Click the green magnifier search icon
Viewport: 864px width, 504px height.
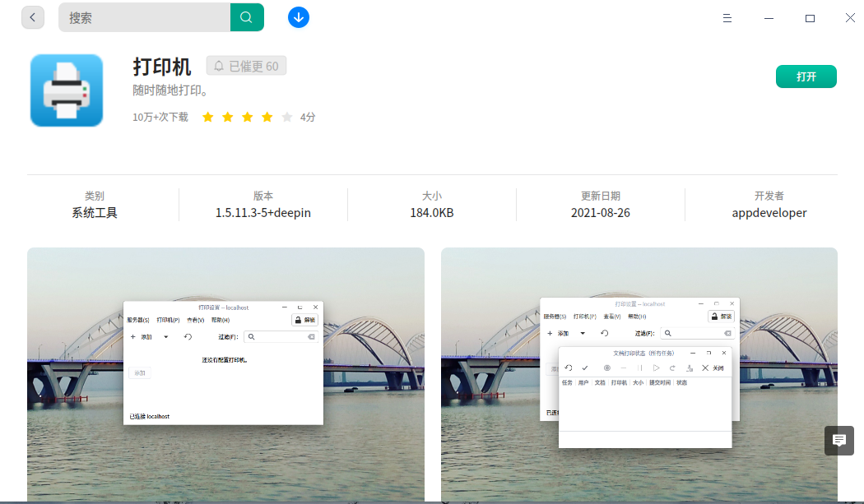tap(247, 16)
